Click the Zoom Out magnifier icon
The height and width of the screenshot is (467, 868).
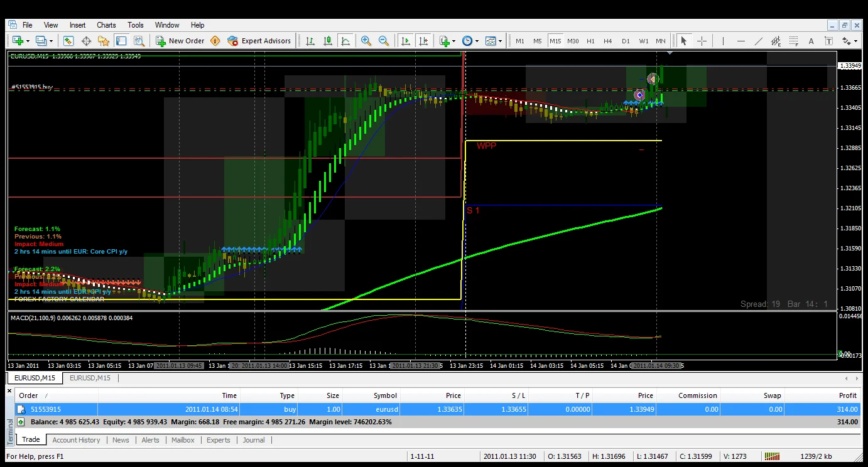click(383, 41)
